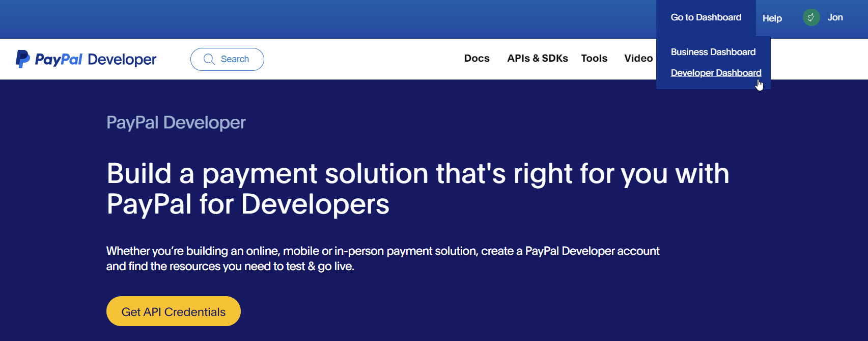Click the PayPal logo icon
868x341 pixels.
pos(23,59)
